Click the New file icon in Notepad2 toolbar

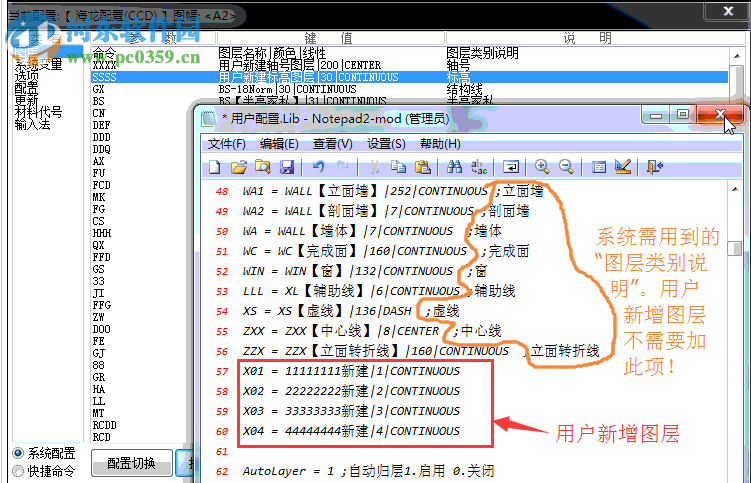[x=215, y=167]
